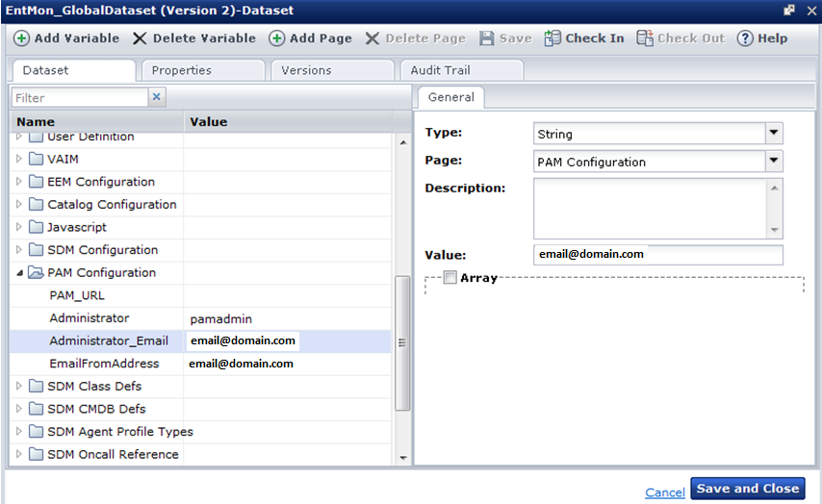Expand the SDM Agent Profile Types node
This screenshot has height=504, width=822.
(19, 431)
